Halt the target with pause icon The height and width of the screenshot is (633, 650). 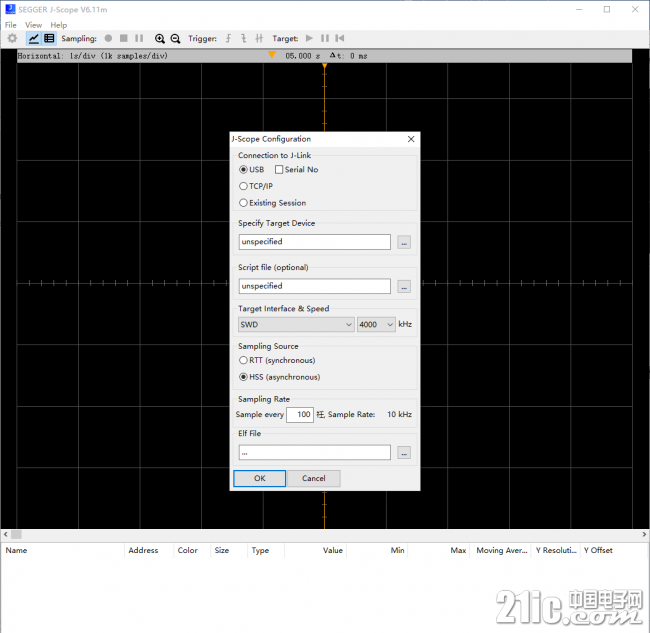point(325,39)
